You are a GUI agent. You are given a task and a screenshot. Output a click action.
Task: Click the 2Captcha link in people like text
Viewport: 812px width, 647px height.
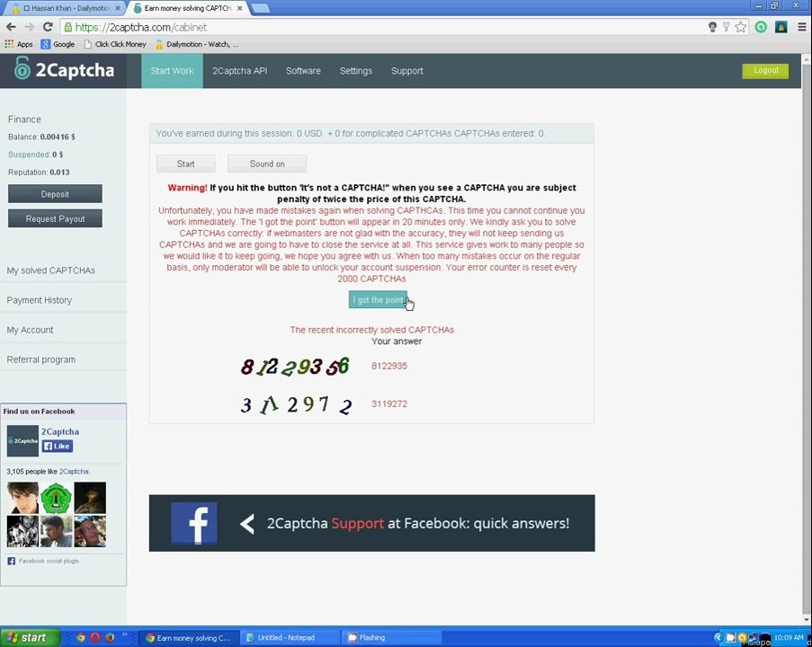(x=74, y=472)
